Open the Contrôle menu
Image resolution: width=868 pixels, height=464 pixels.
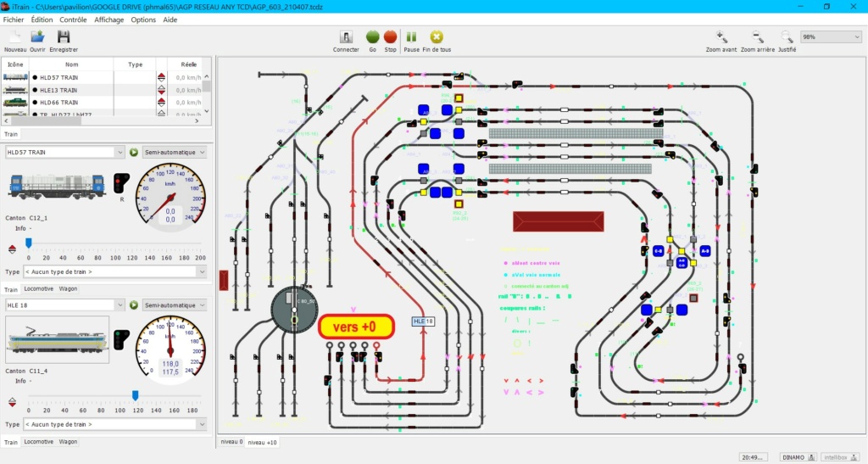point(73,20)
